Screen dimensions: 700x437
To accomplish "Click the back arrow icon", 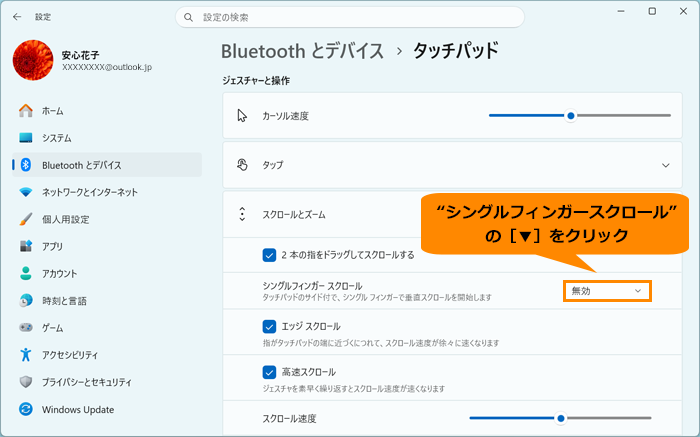I will click(x=17, y=17).
